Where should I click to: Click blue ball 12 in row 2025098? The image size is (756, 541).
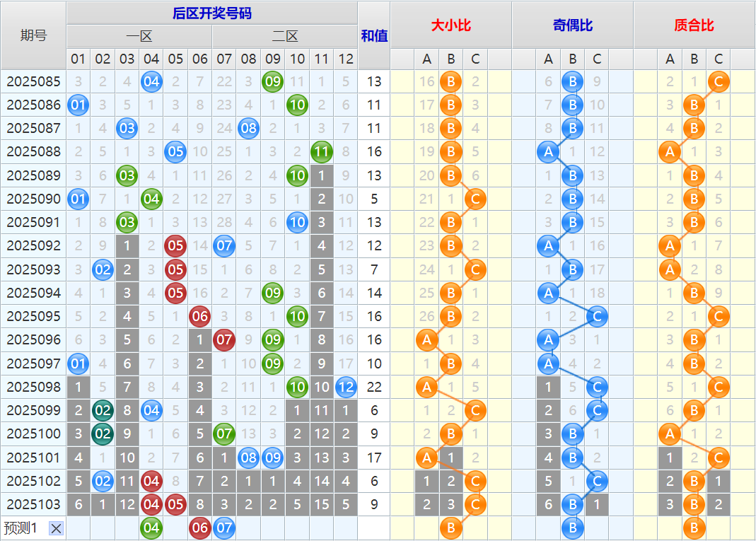pyautogui.click(x=346, y=387)
